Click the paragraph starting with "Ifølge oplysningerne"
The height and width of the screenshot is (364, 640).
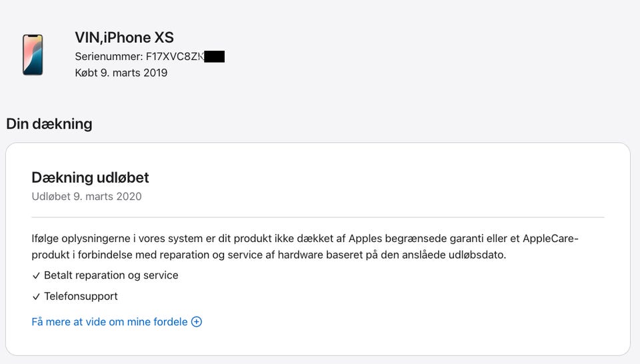[305, 247]
